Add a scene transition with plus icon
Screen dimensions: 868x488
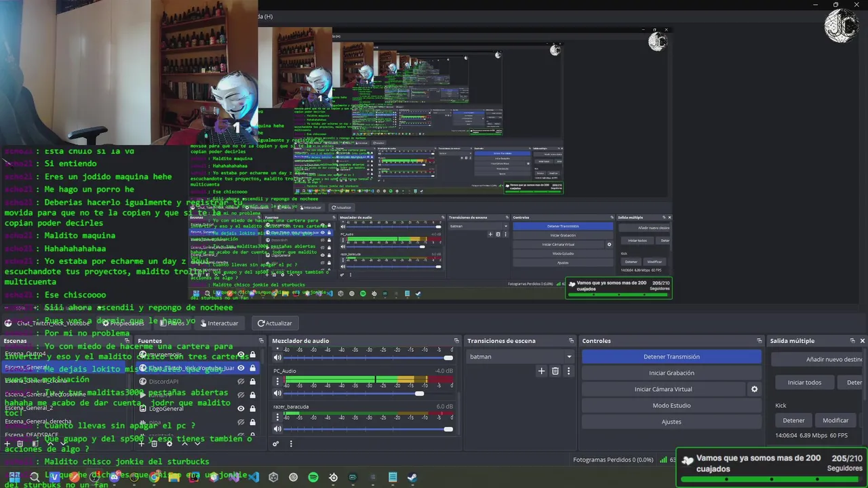[541, 371]
